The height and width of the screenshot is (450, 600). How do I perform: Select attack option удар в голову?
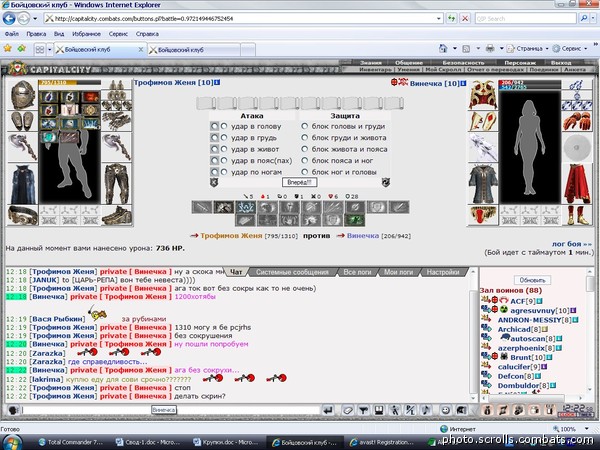click(x=224, y=126)
